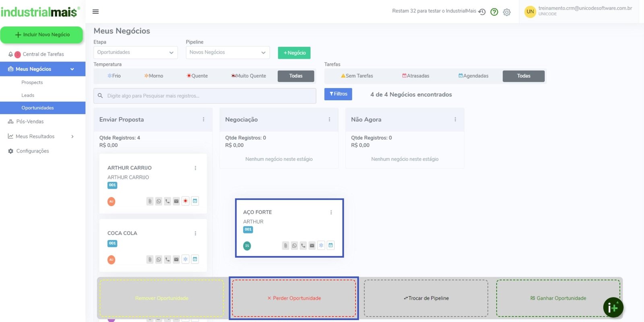
Task: Click the email icon on AÇO FORTE card
Action: pos(312,246)
